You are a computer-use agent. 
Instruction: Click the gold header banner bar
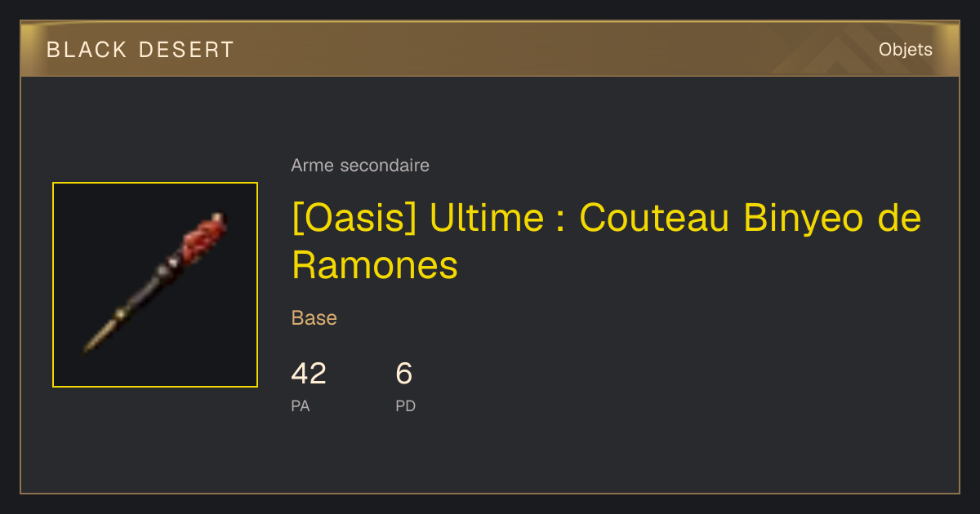pos(490,49)
